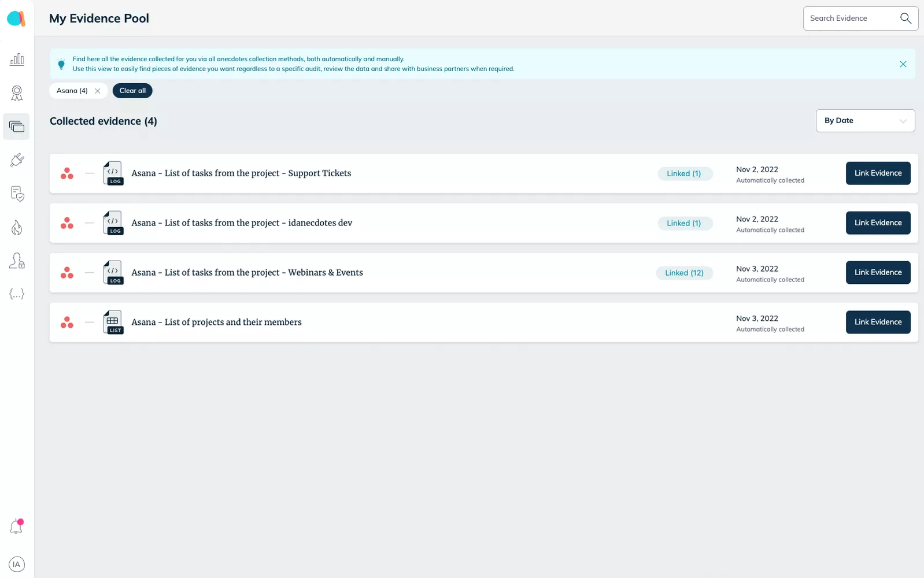Screen dimensions: 924x578
Task: Open the bar chart dashboard sidebar icon
Action: click(x=17, y=60)
